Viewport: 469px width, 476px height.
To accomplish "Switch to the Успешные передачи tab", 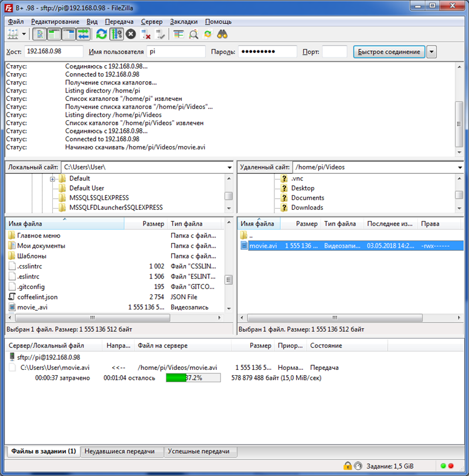I will pyautogui.click(x=199, y=451).
